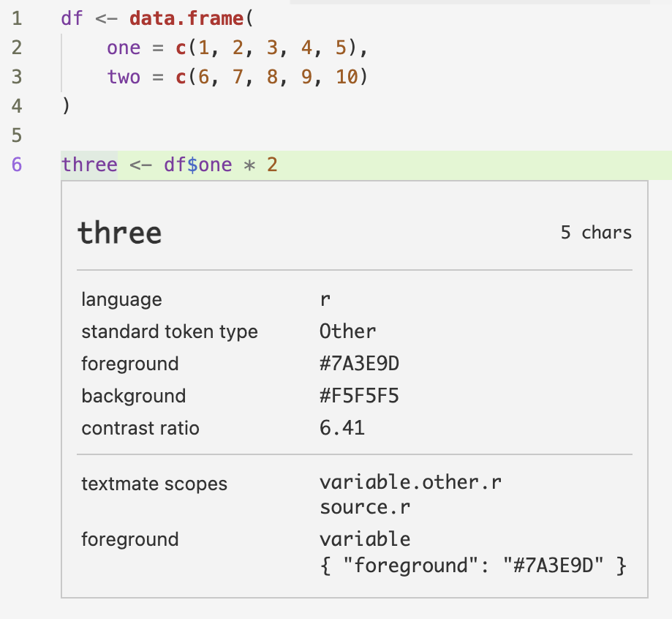672x619 pixels.
Task: Click the foreground color value #7A3E9D
Action: pyautogui.click(x=357, y=364)
